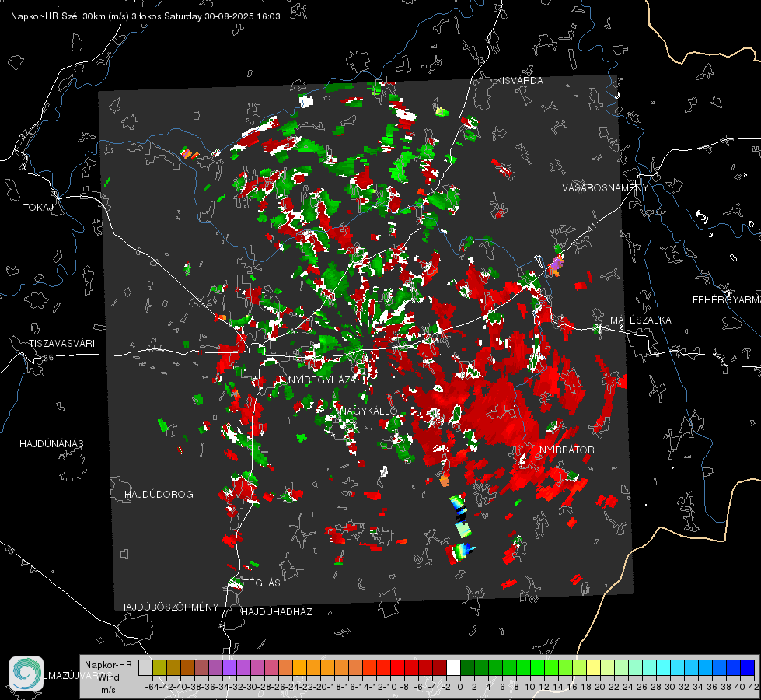761x700 pixels.
Task: Click the 0 value in the legend scale
Action: (460, 687)
